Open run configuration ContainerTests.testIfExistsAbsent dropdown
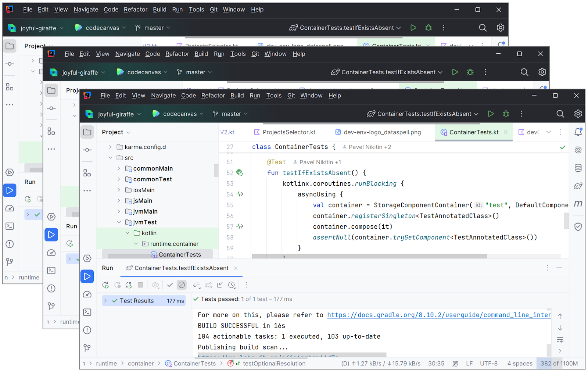Image resolution: width=588 pixels, height=372 pixels. tap(423, 114)
